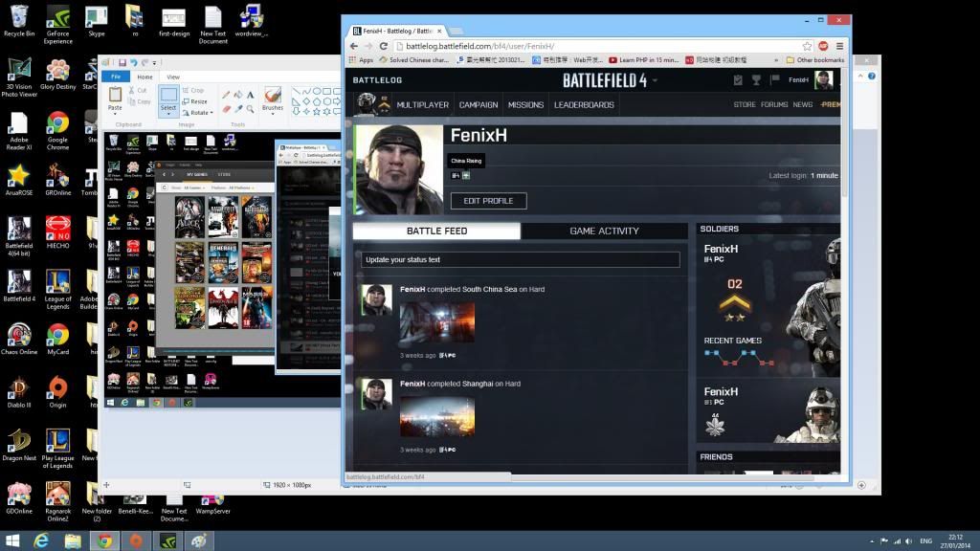Click the volume icon in the system tray
Viewport: 980px width, 551px height.
click(x=909, y=541)
